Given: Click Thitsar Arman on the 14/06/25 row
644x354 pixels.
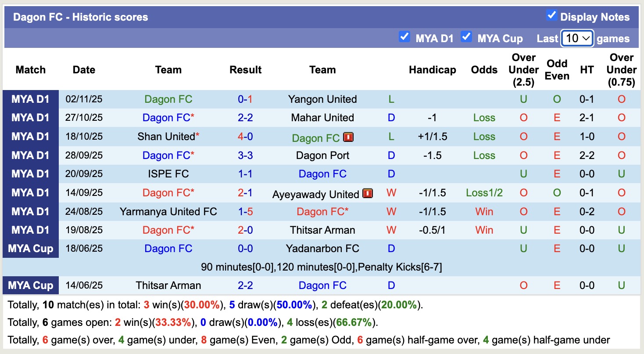Looking at the screenshot, I should coord(168,285).
